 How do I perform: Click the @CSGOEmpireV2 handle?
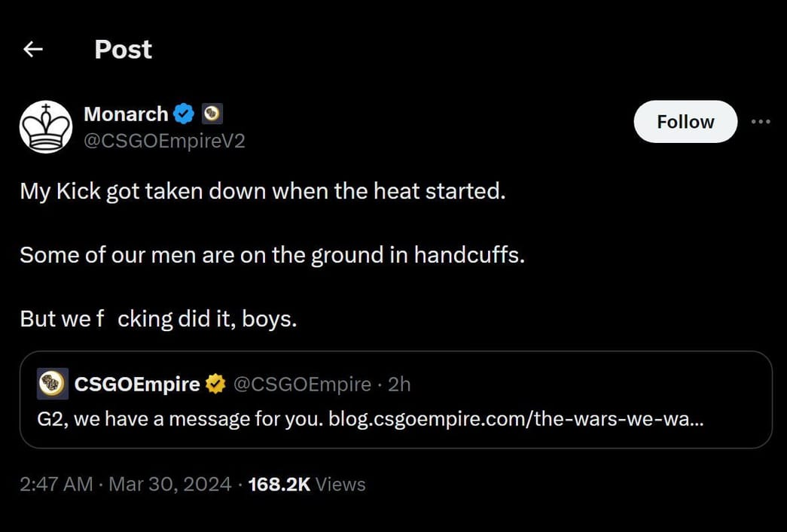coord(164,141)
